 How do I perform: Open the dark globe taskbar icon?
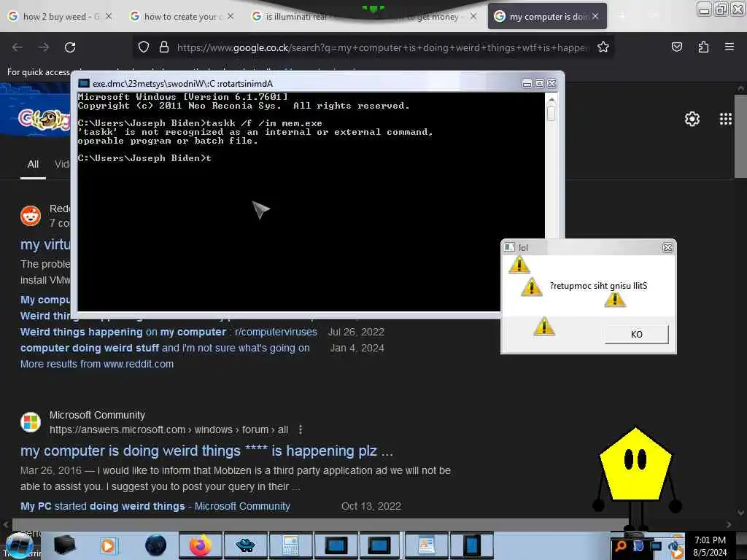(156, 545)
